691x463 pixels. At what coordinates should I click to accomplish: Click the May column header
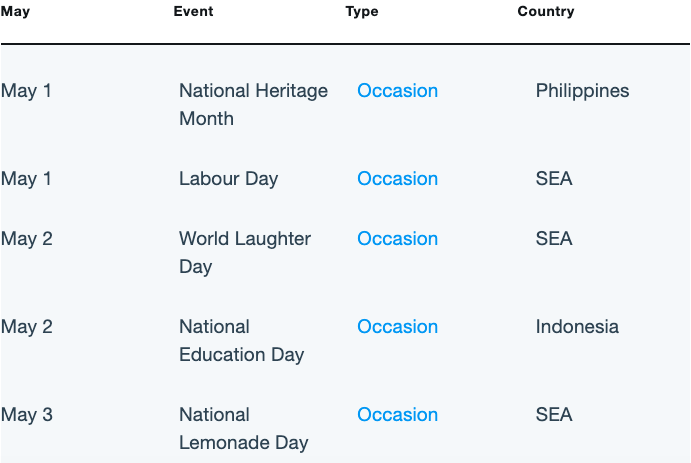coord(15,11)
